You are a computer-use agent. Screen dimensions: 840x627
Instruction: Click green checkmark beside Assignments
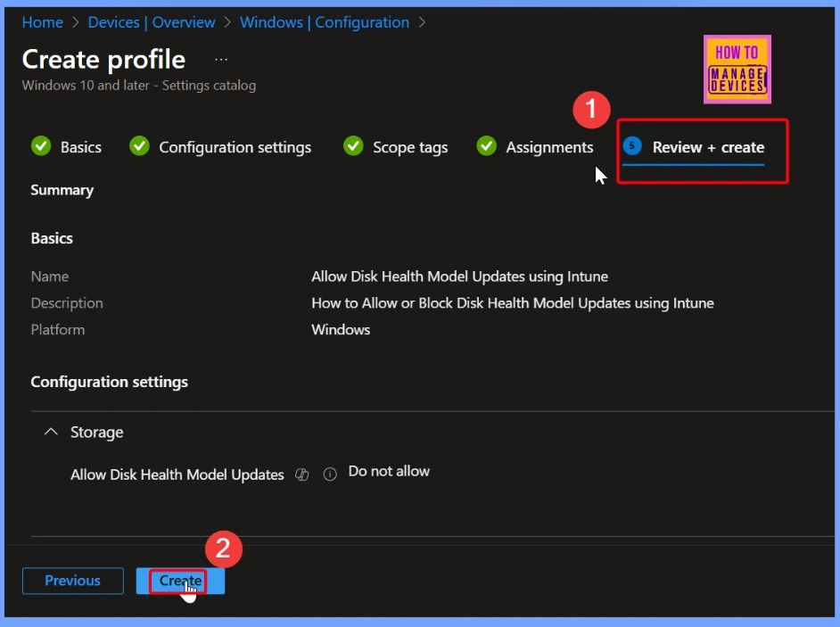coord(486,145)
